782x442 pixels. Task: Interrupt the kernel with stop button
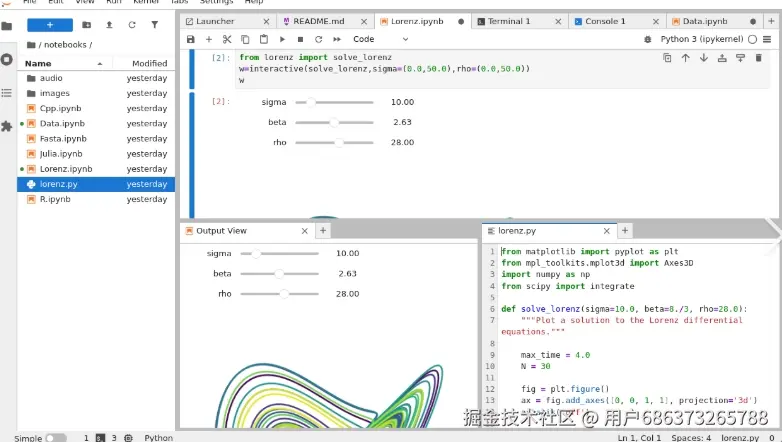(300, 39)
